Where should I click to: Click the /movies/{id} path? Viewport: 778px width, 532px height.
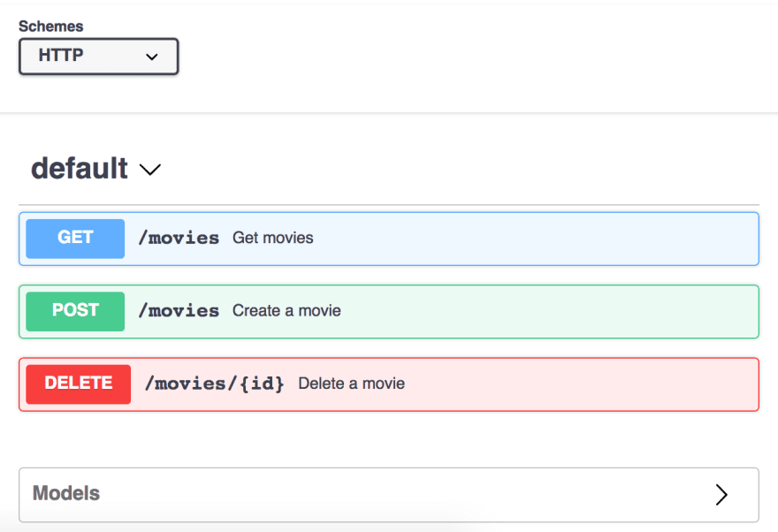(x=214, y=384)
